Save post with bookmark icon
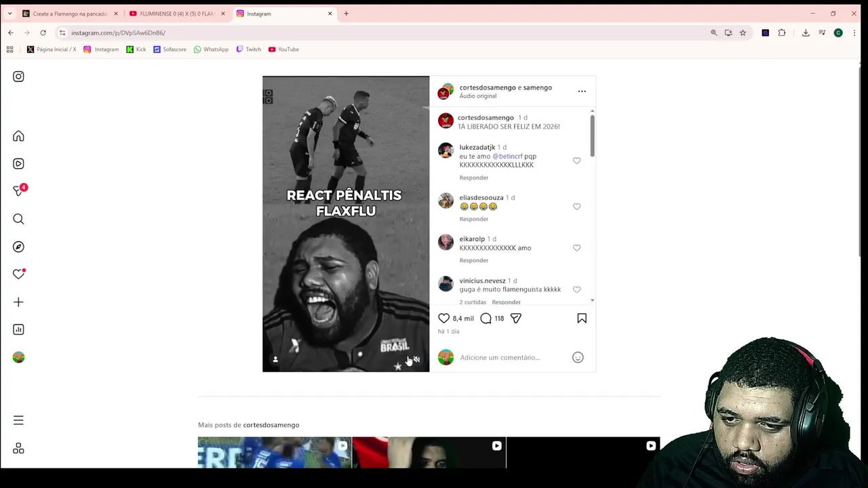 point(582,318)
